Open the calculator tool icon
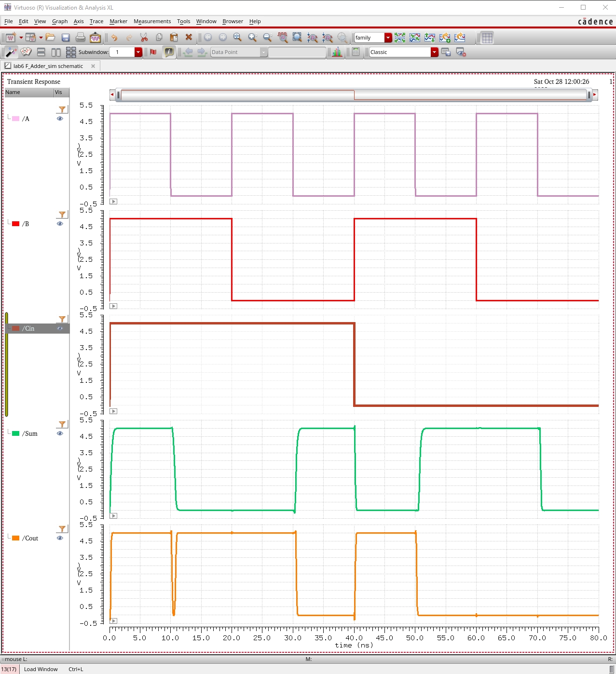 (x=356, y=52)
